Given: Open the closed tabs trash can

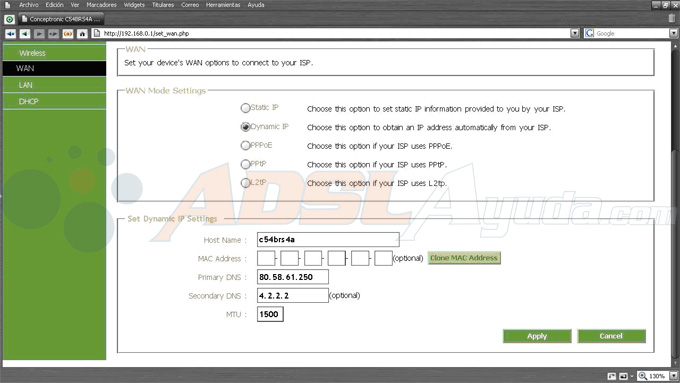Looking at the screenshot, I should 672,19.
